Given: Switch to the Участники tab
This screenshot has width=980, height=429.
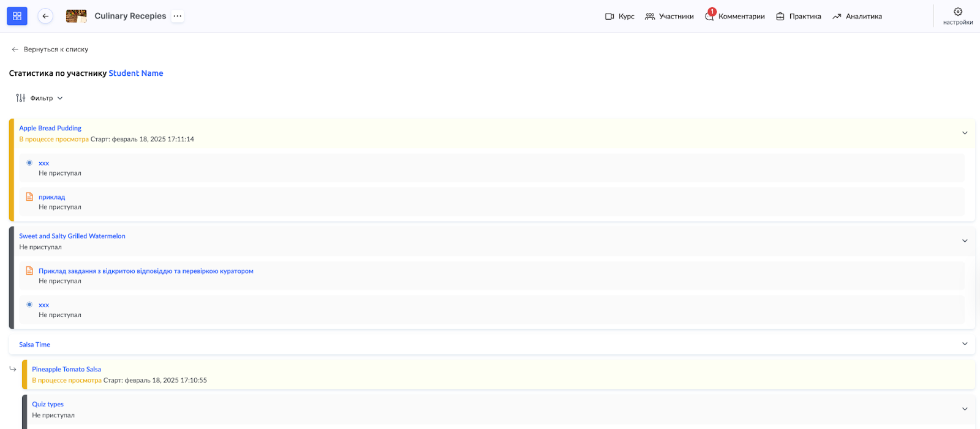Looking at the screenshot, I should tap(669, 17).
